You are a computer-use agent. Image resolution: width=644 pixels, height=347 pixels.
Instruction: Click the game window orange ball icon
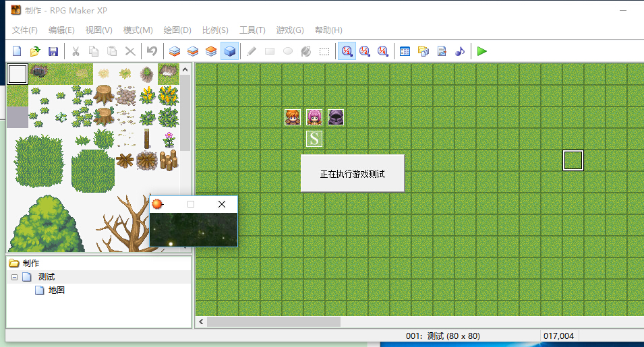[157, 204]
